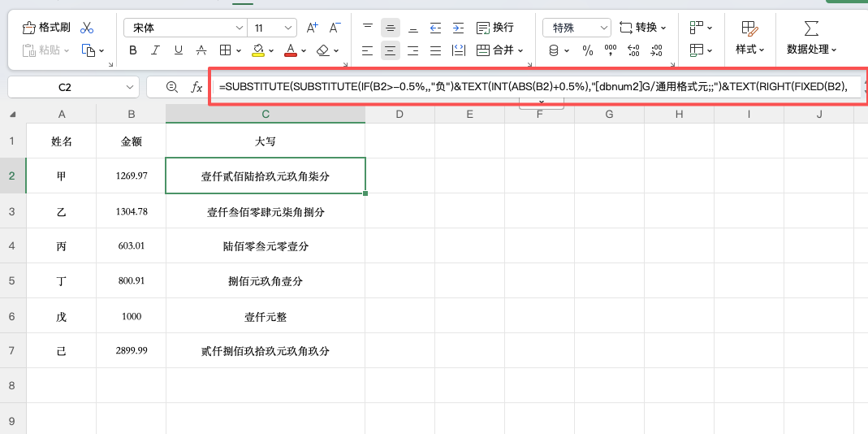The image size is (868, 434).
Task: Apply the yellow fill color bucket
Action: tap(258, 50)
